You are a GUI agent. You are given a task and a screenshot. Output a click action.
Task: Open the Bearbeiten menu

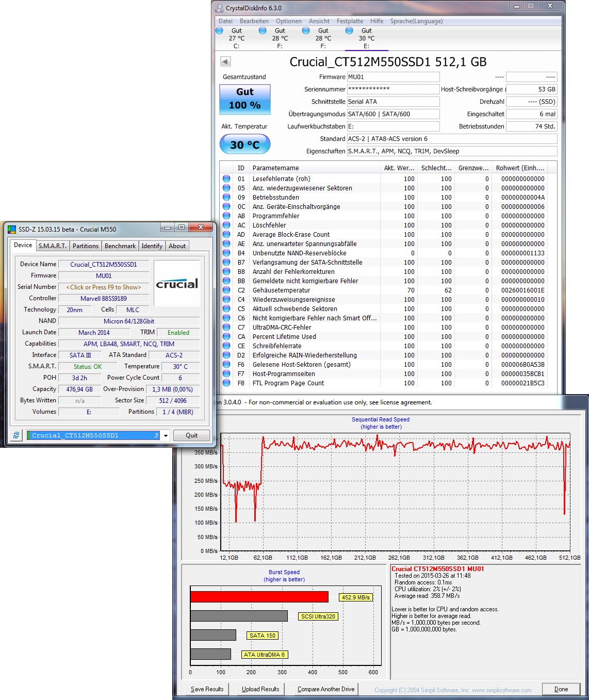tap(254, 21)
